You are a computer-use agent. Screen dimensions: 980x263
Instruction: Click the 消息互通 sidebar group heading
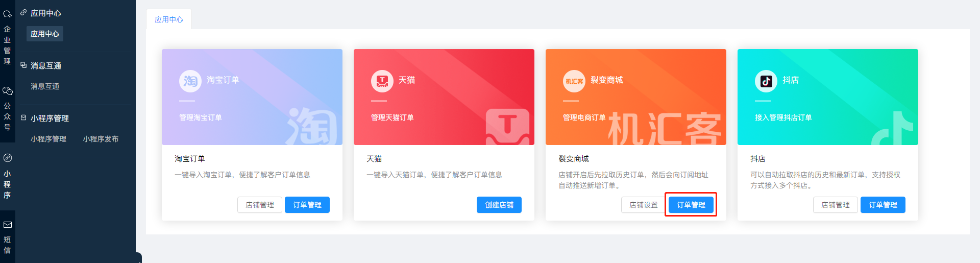coord(46,66)
